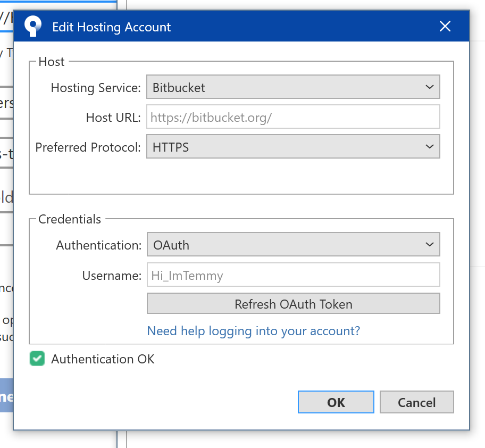The width and height of the screenshot is (485, 448).
Task: Expand the Preferred Protocol dropdown set to HTTPS
Action: [x=293, y=147]
